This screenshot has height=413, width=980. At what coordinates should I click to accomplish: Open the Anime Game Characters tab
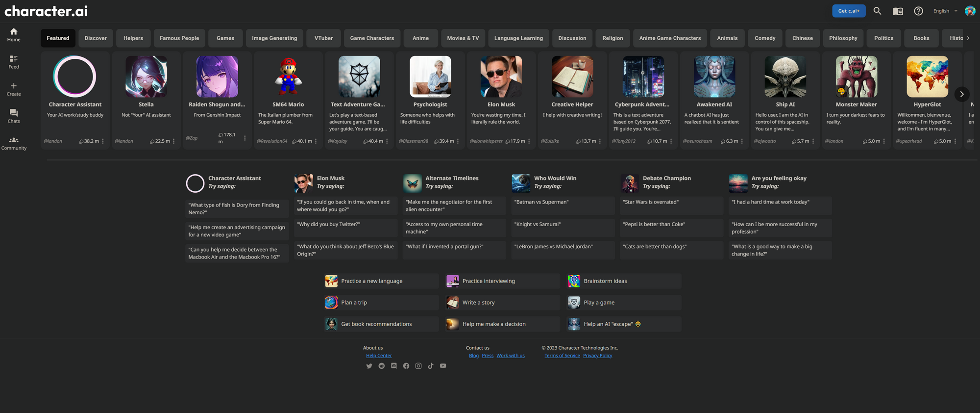tap(670, 38)
